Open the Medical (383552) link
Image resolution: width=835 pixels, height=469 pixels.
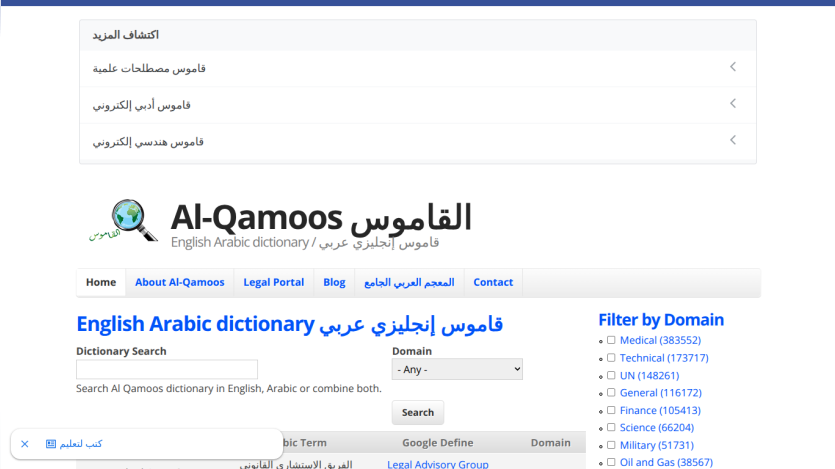(x=660, y=340)
